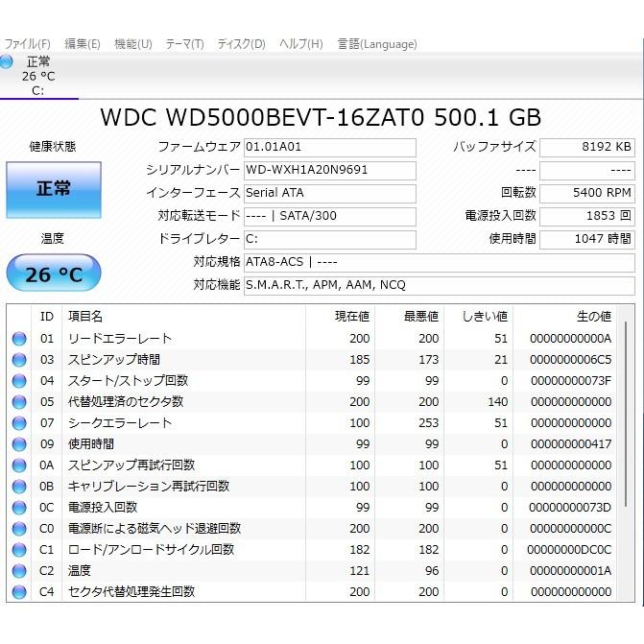Open the 機能(U) menu
The width and height of the screenshot is (644, 644).
133,44
